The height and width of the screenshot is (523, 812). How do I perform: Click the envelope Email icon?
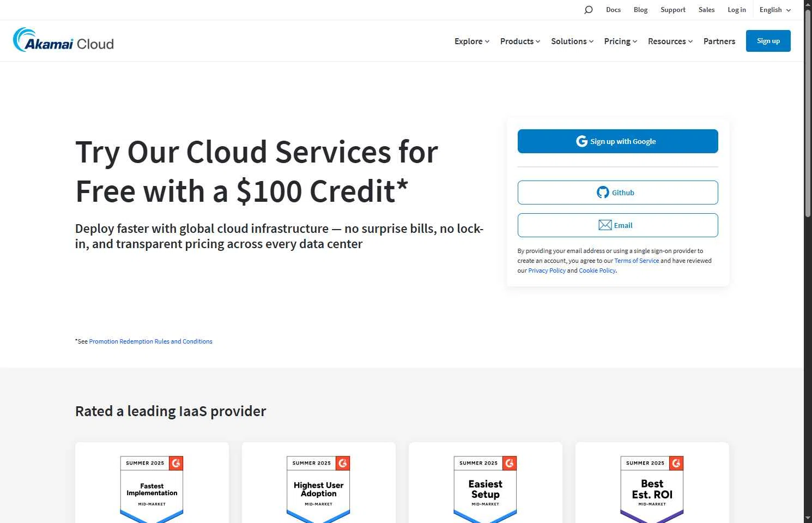coord(605,225)
